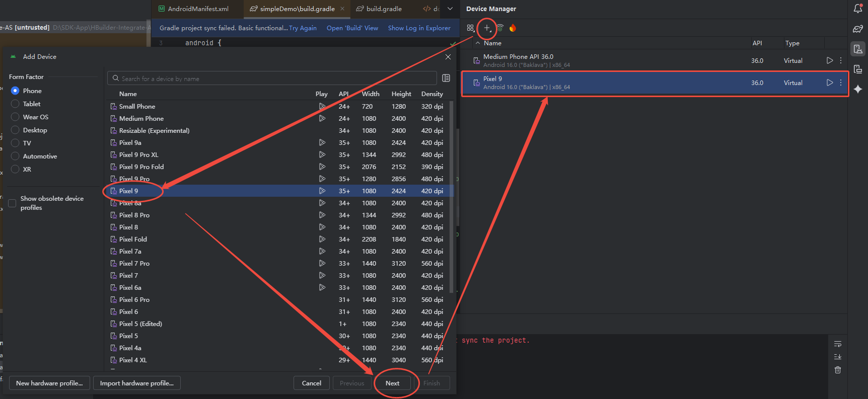Click the device name search field
This screenshot has height=399, width=868.
tap(272, 78)
